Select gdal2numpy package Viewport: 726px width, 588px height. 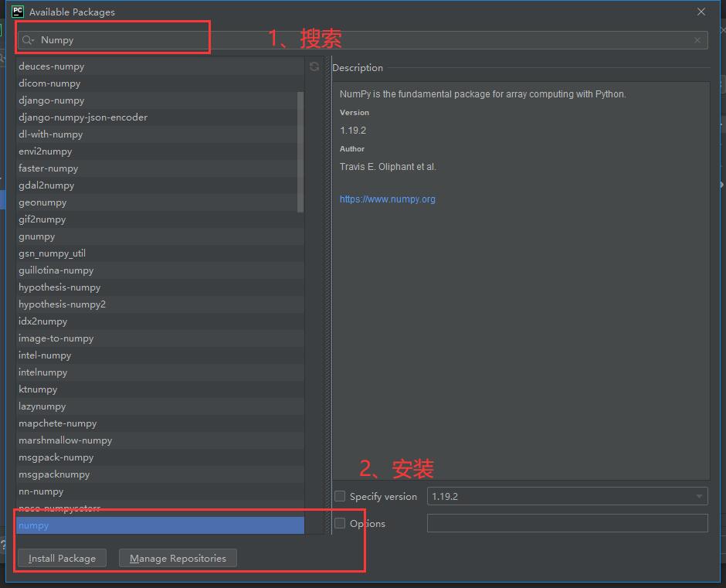pos(160,185)
